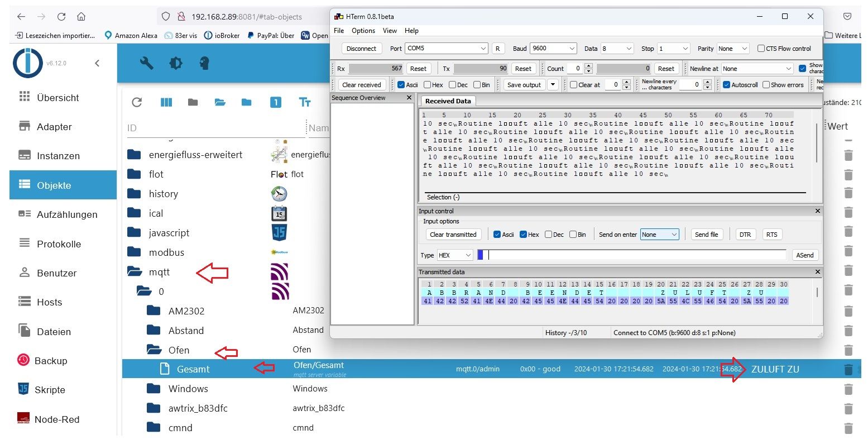
Task: Refresh the ioBroker objects tree
Action: tap(137, 102)
